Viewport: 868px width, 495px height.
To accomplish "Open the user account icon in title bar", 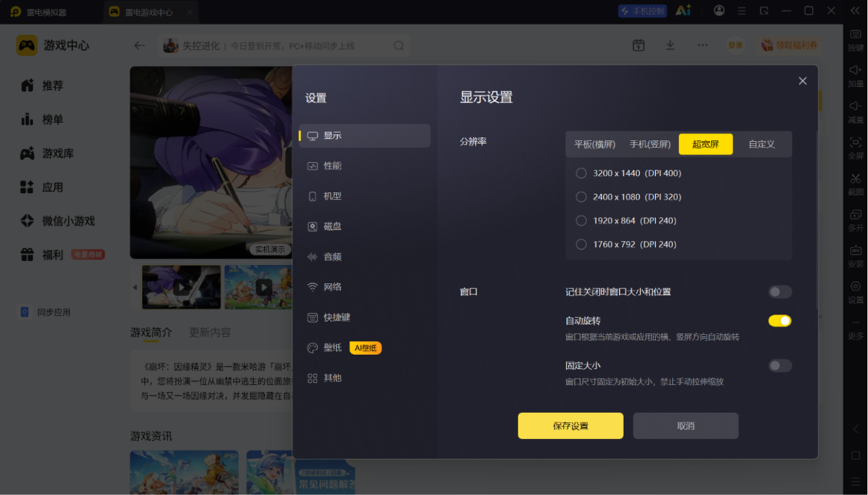I will [719, 11].
